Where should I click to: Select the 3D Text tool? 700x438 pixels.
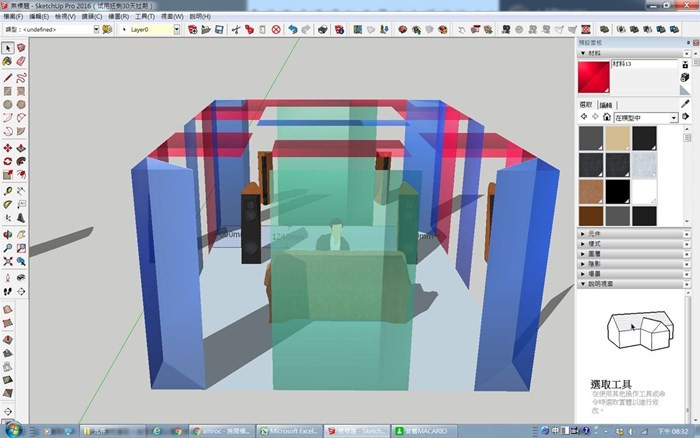coord(21,218)
